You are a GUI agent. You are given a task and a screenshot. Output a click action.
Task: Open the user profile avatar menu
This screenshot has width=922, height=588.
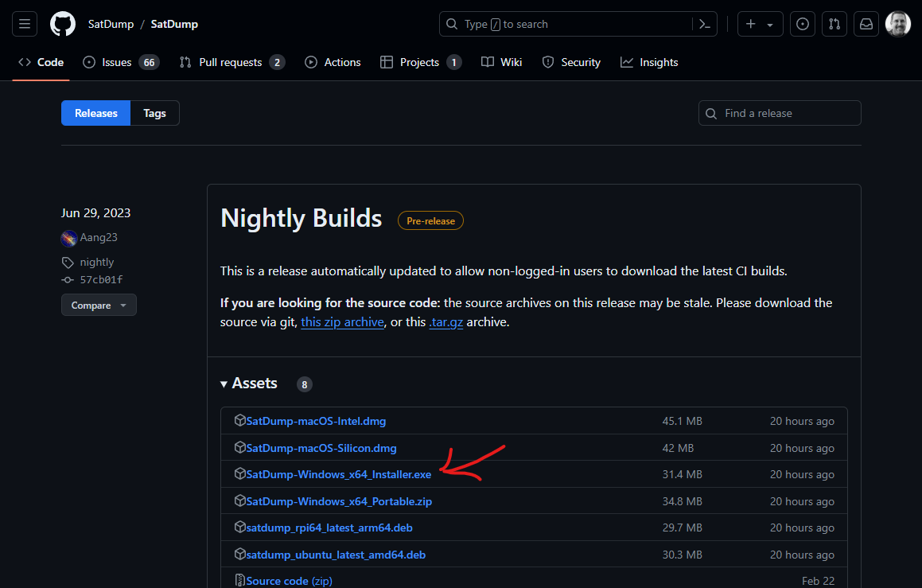898,25
